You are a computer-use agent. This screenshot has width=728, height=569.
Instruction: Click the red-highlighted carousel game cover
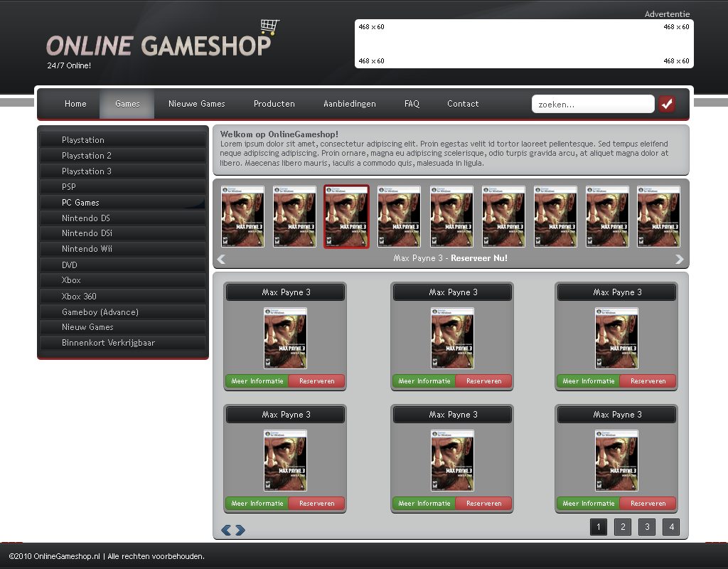point(346,216)
